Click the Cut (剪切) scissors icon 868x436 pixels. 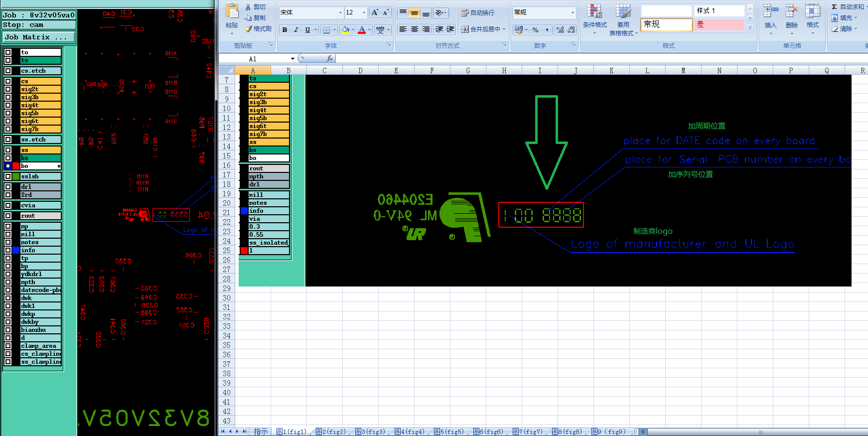click(x=248, y=7)
